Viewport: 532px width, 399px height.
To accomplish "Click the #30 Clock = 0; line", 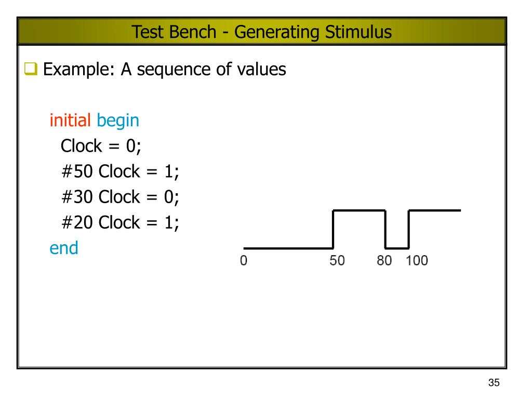I will tap(120, 197).
